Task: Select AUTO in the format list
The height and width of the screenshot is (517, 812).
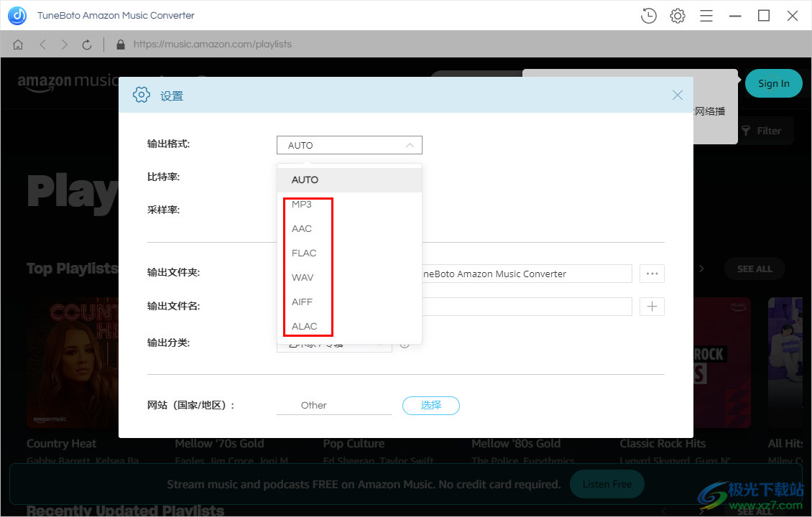Action: (349, 180)
